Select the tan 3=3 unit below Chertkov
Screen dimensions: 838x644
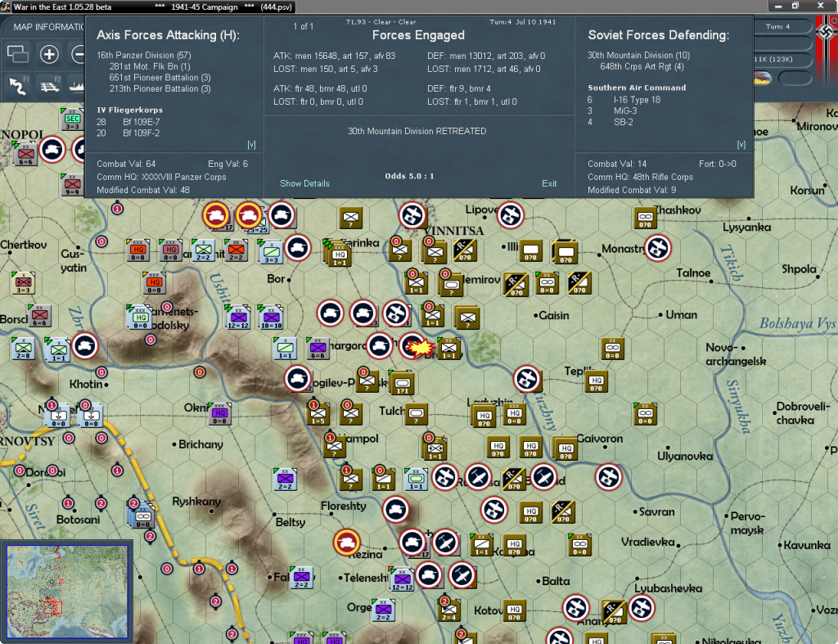[x=23, y=282]
